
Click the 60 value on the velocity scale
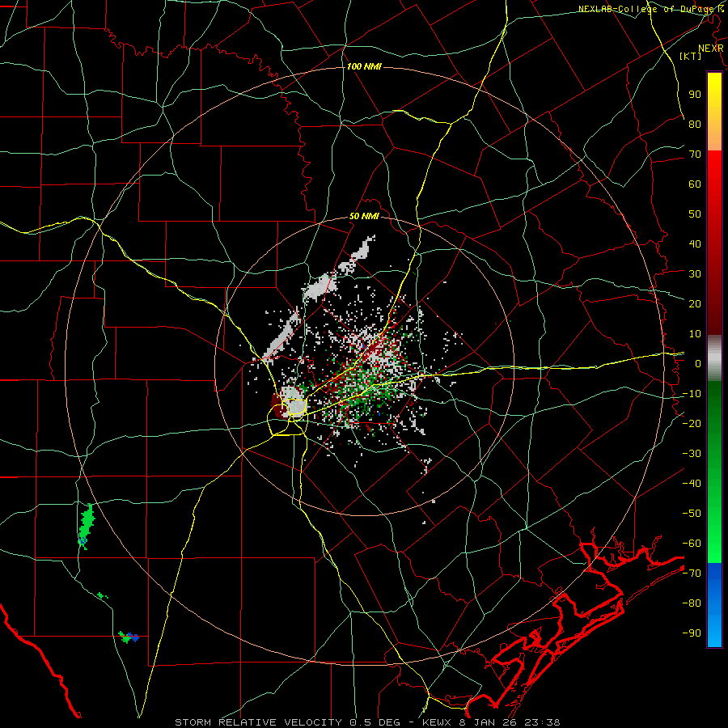pos(695,184)
